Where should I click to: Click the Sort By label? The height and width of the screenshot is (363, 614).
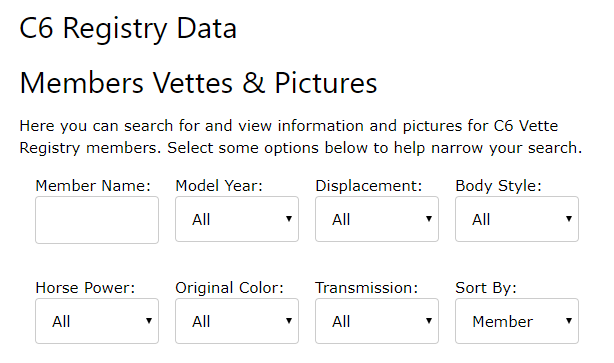click(486, 288)
